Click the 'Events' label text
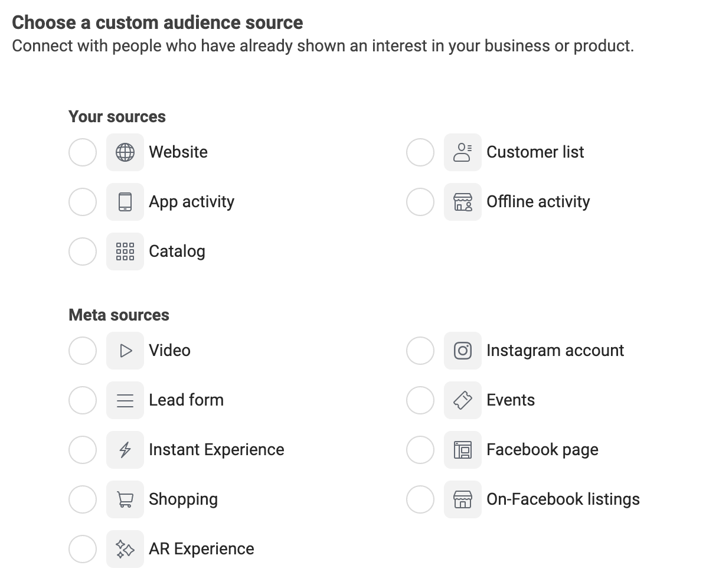The image size is (719, 588). tap(511, 400)
